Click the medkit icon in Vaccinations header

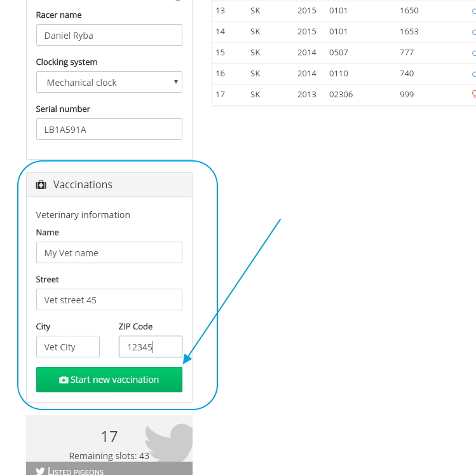point(41,185)
